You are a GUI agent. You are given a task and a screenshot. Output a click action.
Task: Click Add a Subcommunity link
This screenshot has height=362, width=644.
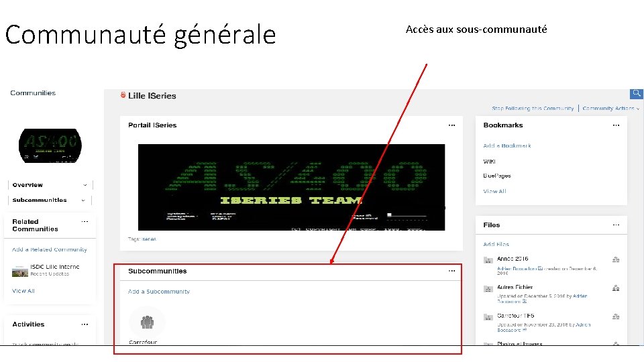158,292
